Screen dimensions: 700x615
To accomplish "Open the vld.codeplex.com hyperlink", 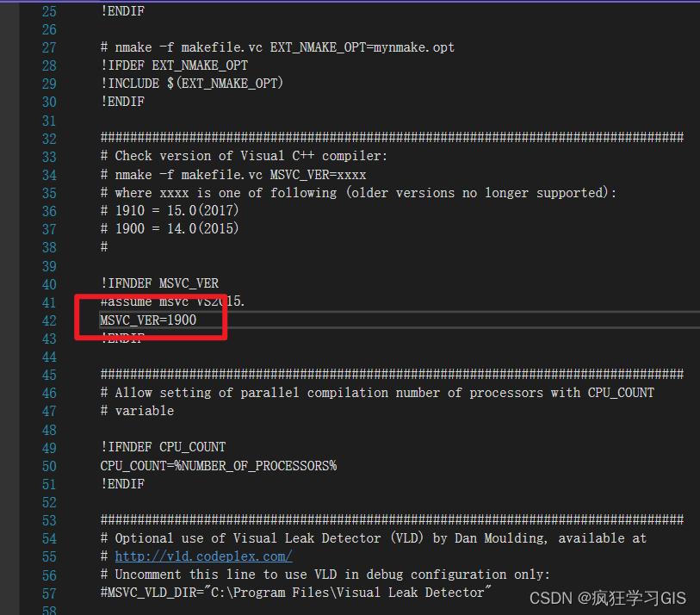I will pyautogui.click(x=203, y=556).
